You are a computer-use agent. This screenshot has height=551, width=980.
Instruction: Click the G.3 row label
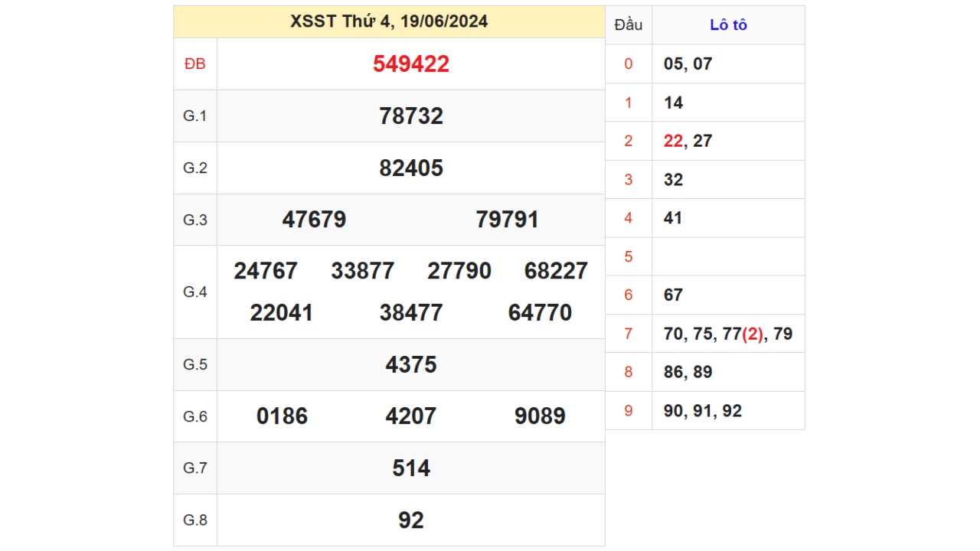coord(195,220)
